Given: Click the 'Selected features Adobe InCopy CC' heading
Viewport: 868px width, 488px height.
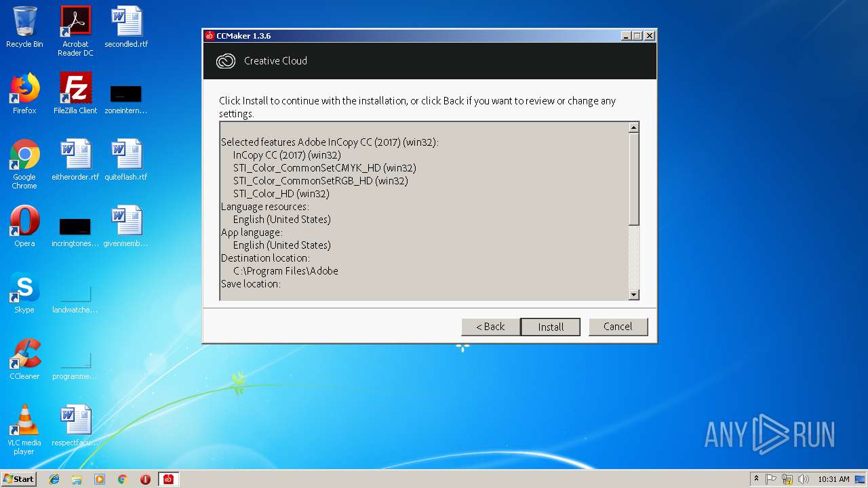Looking at the screenshot, I should pos(330,142).
